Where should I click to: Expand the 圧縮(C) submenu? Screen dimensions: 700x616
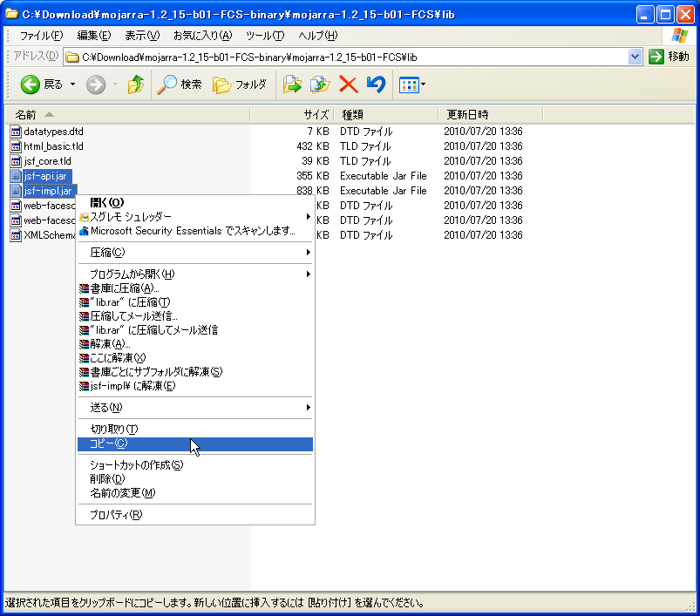click(x=108, y=251)
